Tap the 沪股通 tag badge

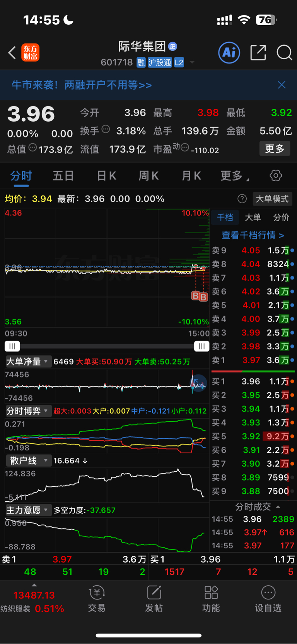pyautogui.click(x=160, y=62)
